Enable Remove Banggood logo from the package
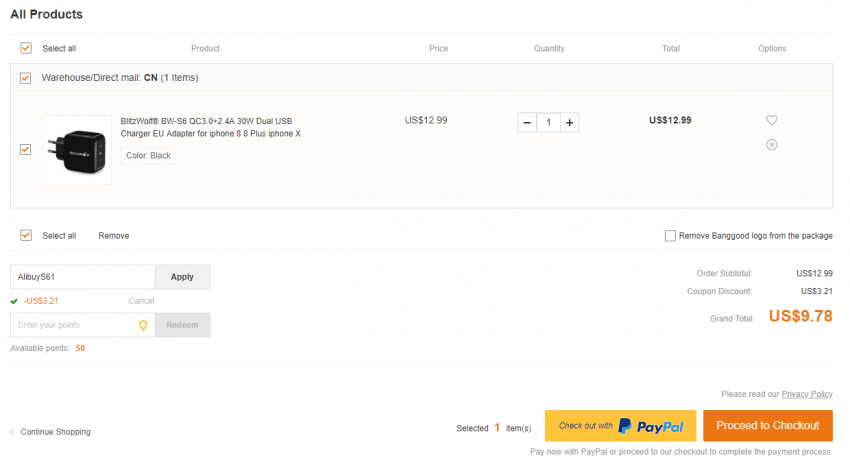Image resolution: width=850 pixels, height=469 pixels. pos(671,236)
